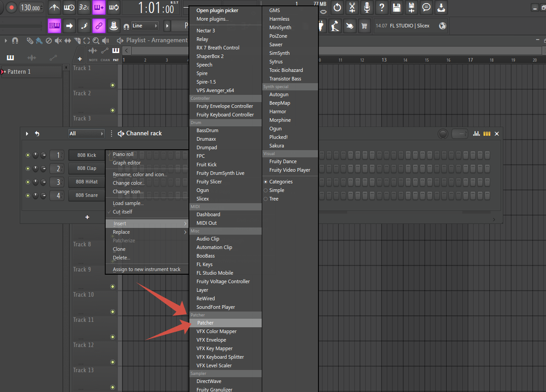Toggle the overdub/blend recording button
The image size is (546, 392).
[99, 7]
